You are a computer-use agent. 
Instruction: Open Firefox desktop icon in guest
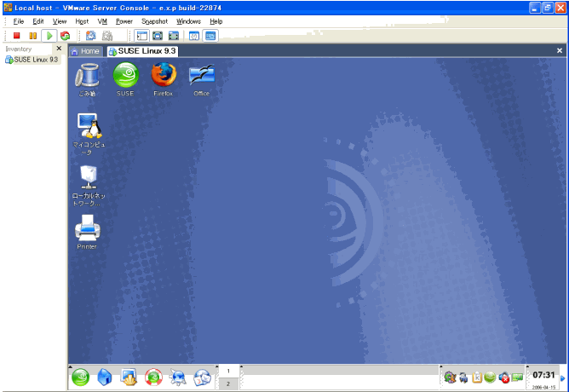(x=163, y=76)
